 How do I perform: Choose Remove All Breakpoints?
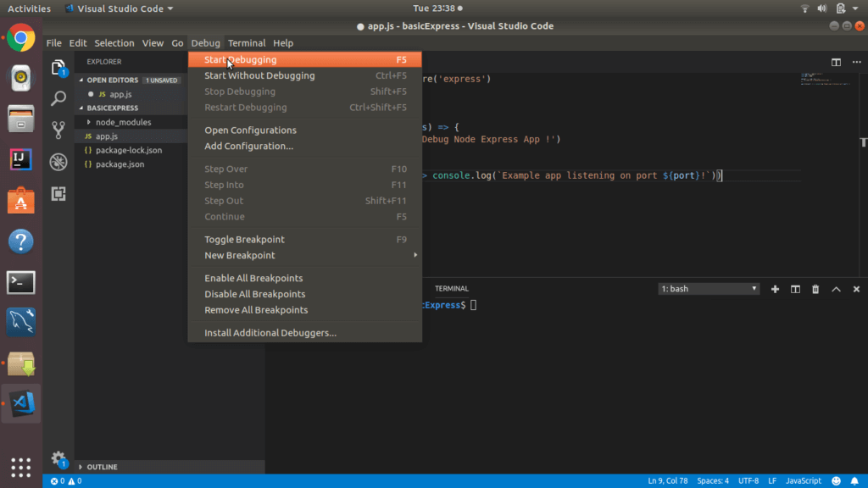click(x=305, y=310)
